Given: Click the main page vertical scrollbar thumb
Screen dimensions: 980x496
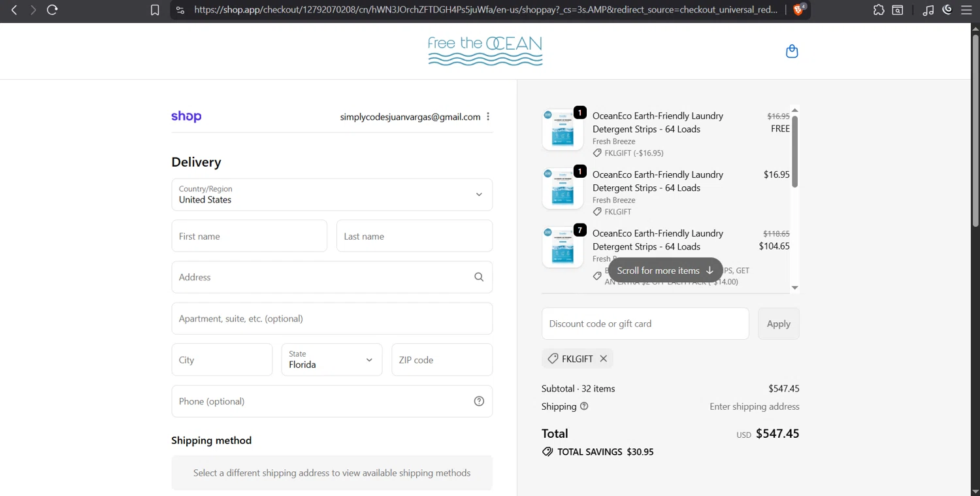Looking at the screenshot, I should 975,131.
